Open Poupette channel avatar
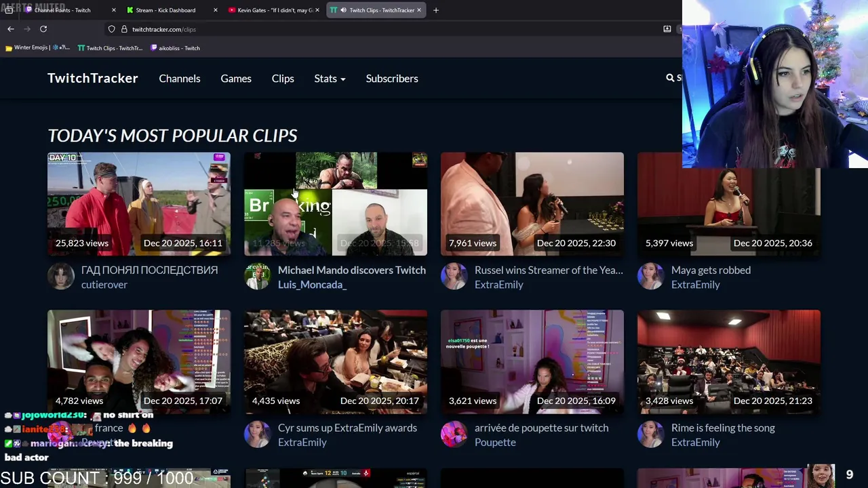Screen dimensions: 868x488 click(454, 434)
